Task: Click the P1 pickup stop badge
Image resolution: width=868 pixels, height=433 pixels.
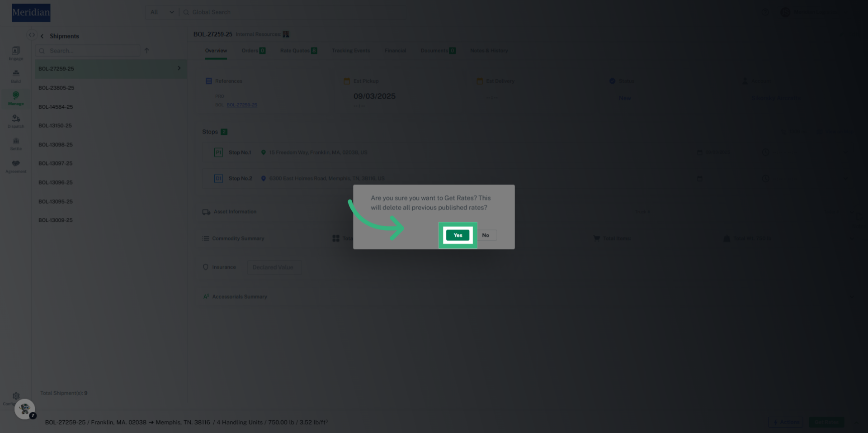Action: [218, 152]
